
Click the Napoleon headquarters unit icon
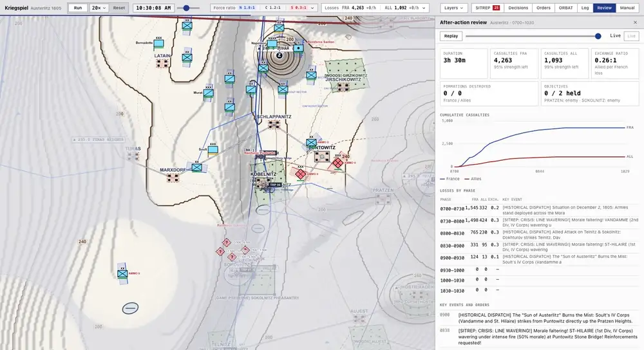click(272, 44)
